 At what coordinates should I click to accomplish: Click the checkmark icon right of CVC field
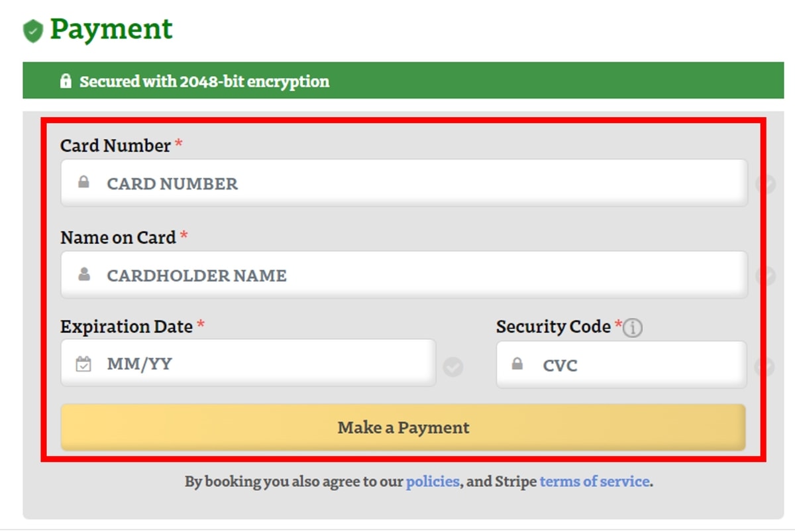tap(765, 366)
